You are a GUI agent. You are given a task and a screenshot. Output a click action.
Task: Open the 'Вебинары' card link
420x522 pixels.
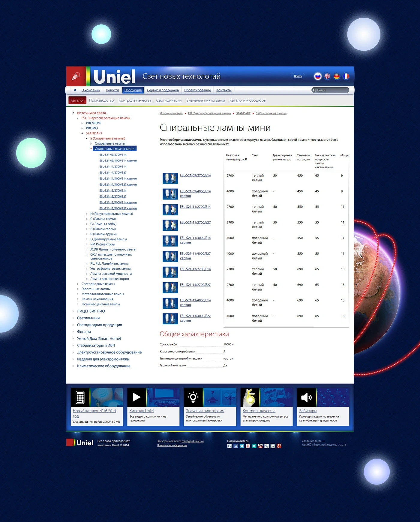click(x=308, y=411)
